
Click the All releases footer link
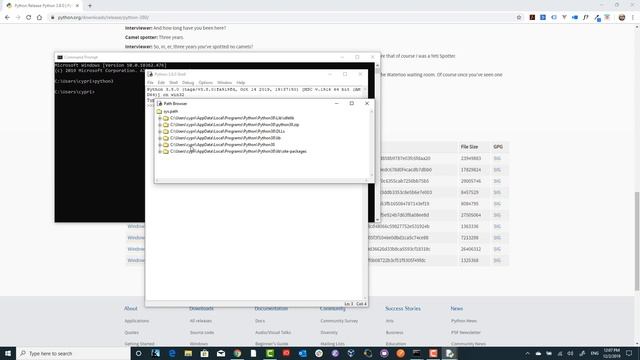[x=200, y=321]
